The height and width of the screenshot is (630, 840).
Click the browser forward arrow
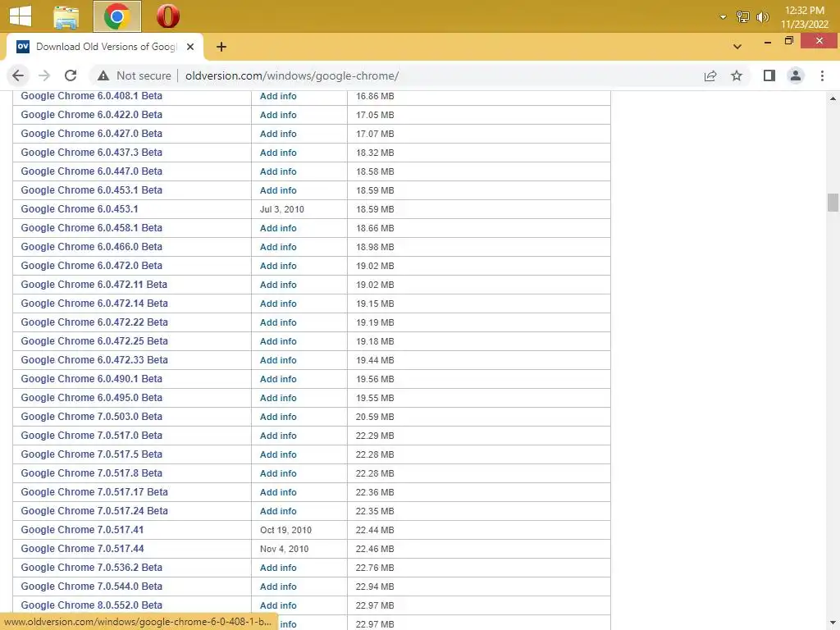[x=44, y=75]
